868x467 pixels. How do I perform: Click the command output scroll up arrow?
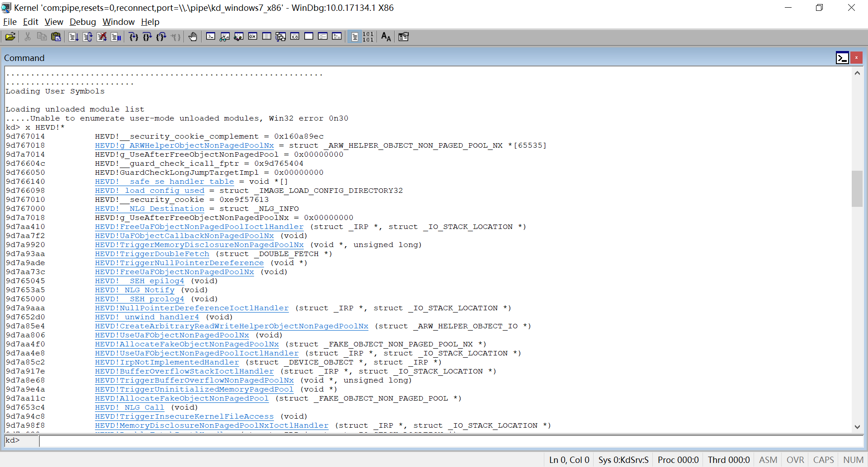[x=857, y=73]
